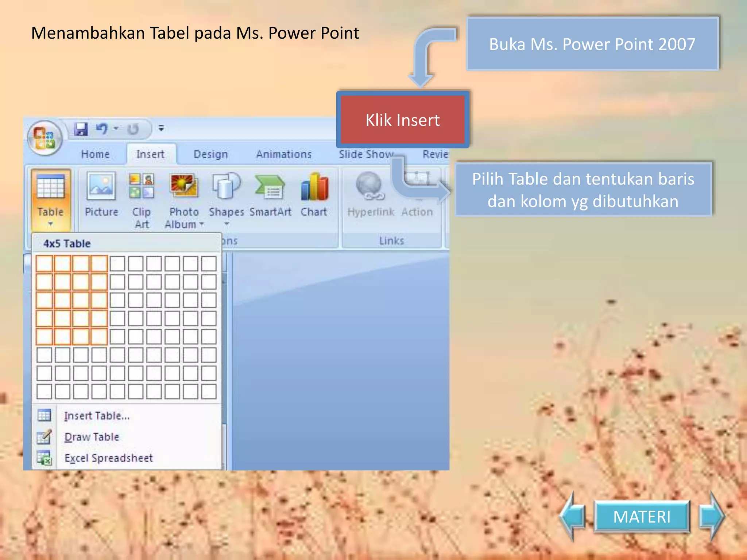Open the Slide Show tab
This screenshot has height=560, width=747.
[x=366, y=154]
